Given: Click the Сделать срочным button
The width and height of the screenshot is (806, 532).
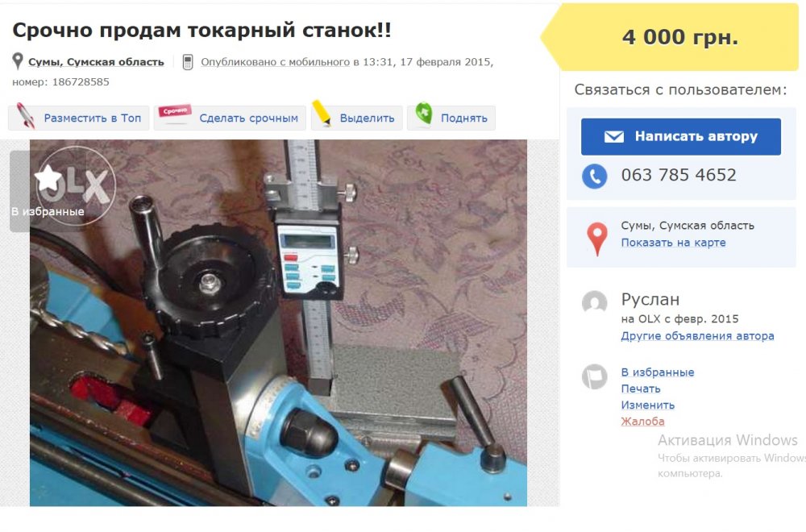Looking at the screenshot, I should pyautogui.click(x=230, y=118).
